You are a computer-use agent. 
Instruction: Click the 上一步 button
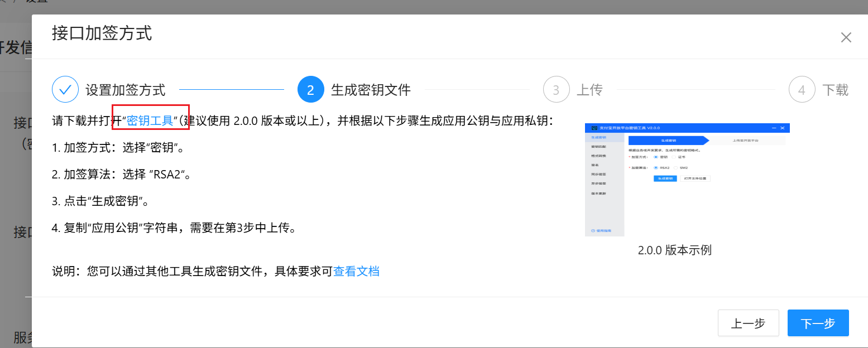coord(748,323)
